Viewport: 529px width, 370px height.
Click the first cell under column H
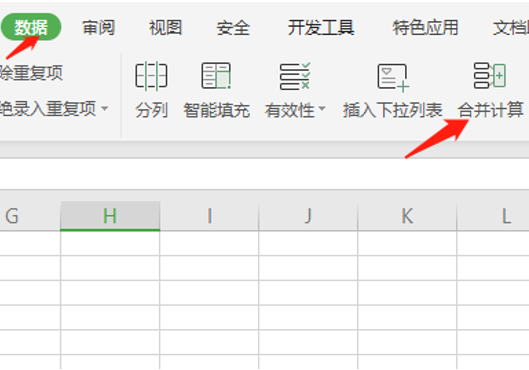[x=110, y=243]
